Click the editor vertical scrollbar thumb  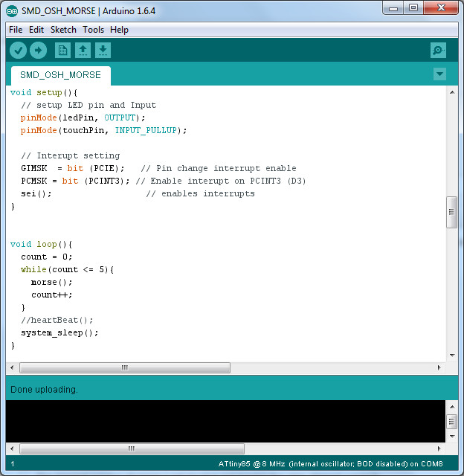(x=451, y=212)
